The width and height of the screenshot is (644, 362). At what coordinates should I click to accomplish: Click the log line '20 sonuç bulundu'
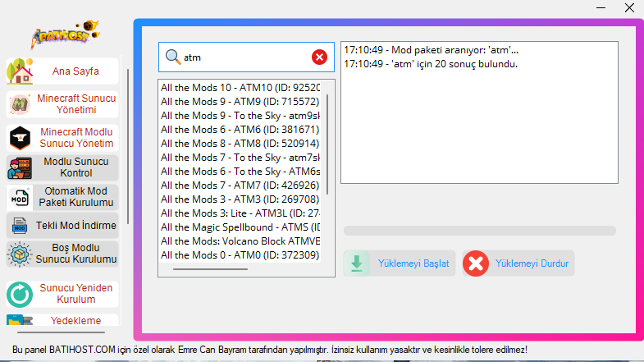(431, 64)
